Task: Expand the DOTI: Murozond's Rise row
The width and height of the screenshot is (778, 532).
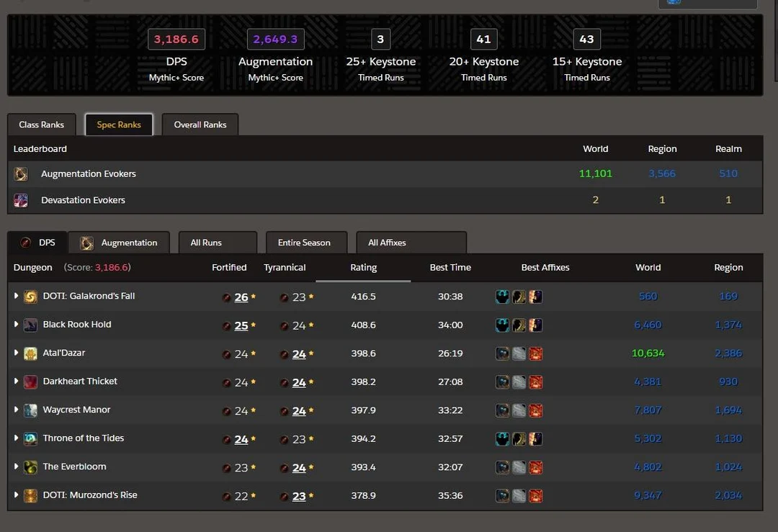Action: pyautogui.click(x=15, y=495)
